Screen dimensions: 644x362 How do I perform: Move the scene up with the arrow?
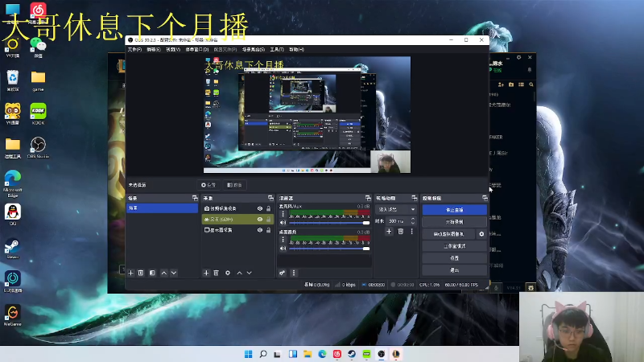click(164, 273)
